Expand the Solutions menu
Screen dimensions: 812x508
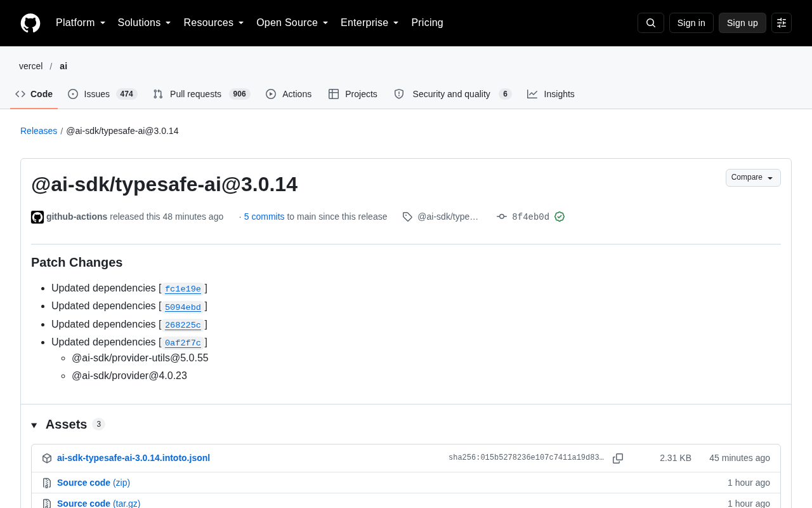tap(145, 23)
